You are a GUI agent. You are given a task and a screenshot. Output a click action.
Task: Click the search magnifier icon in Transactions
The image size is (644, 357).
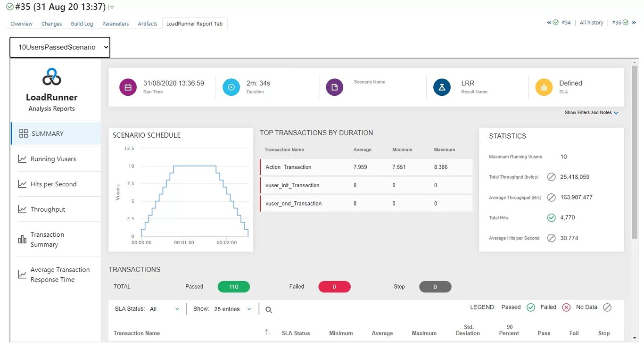269,310
